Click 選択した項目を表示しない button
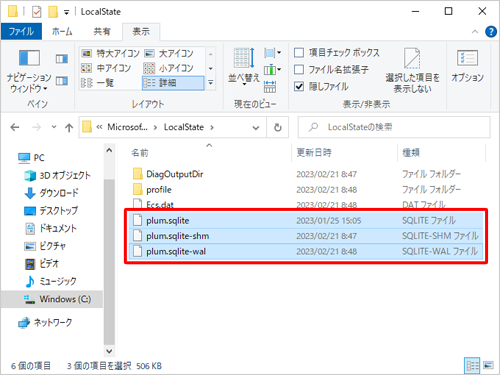 413,70
